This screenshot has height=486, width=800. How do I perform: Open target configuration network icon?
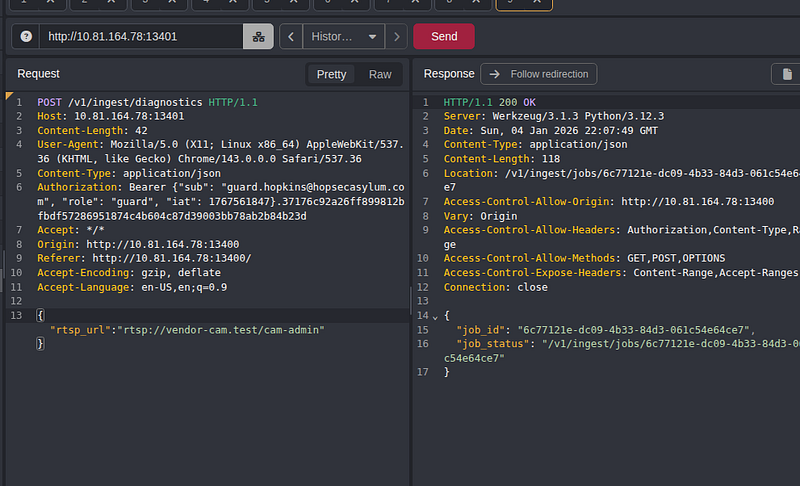point(258,36)
